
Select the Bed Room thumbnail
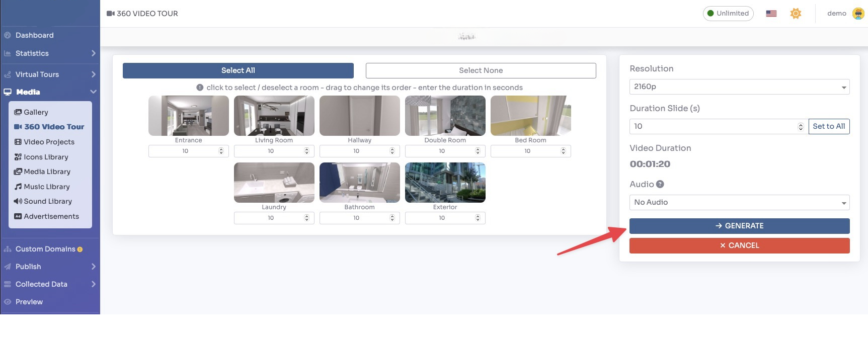[x=531, y=116]
